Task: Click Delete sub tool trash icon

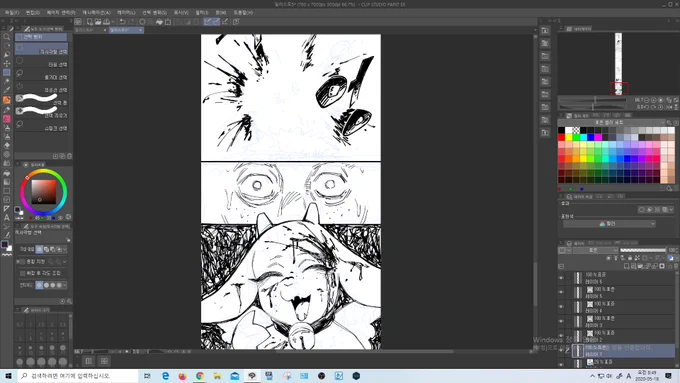Action: 69,156
